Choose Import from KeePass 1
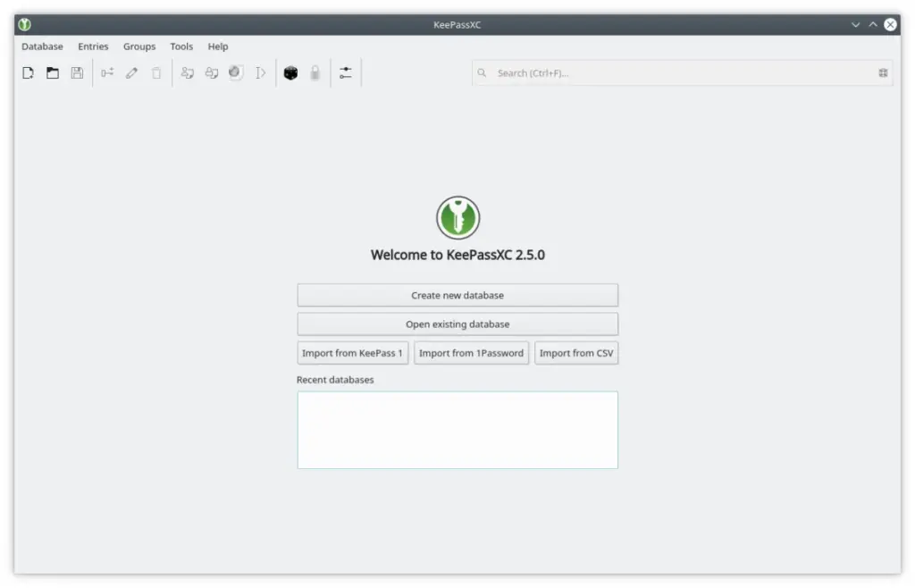The image size is (915, 588). pyautogui.click(x=352, y=353)
